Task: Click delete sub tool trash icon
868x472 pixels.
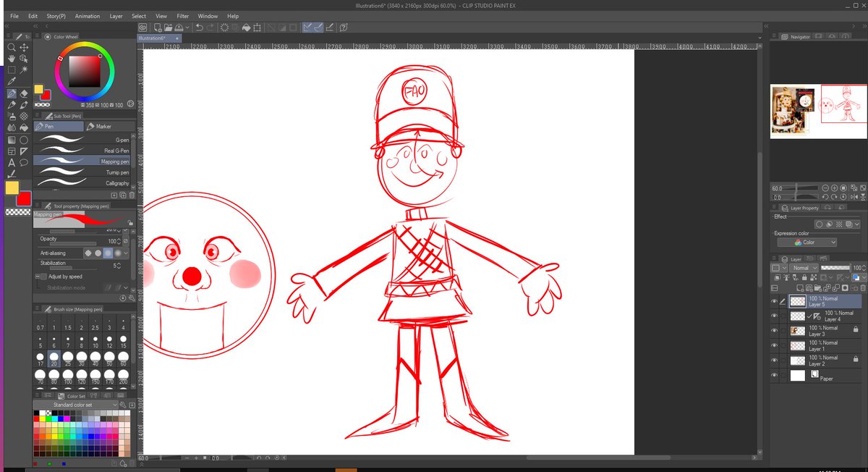Action: (x=132, y=195)
